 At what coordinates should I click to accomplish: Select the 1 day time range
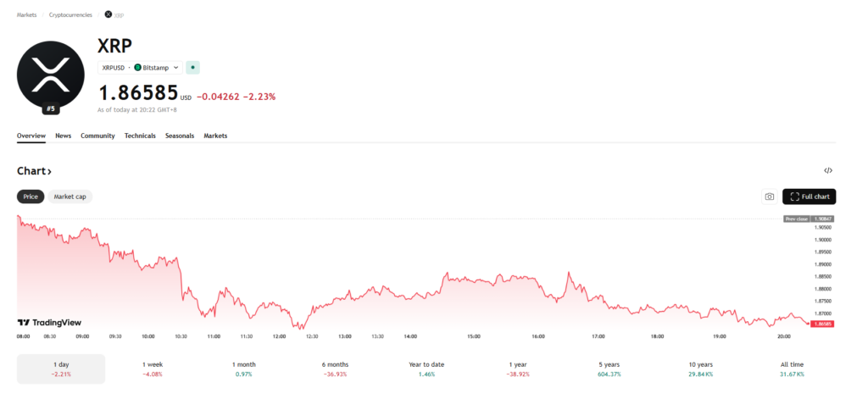click(60, 369)
